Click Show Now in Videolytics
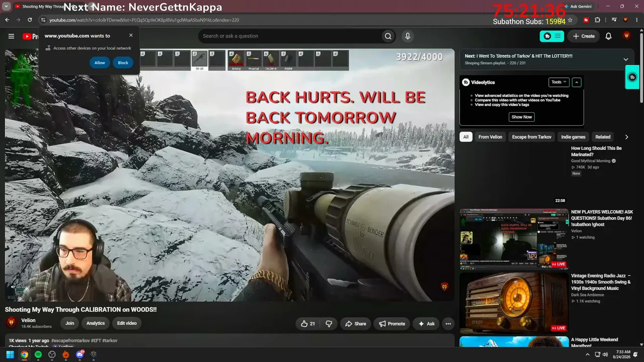Image resolution: width=644 pixels, height=362 pixels. pos(521,117)
